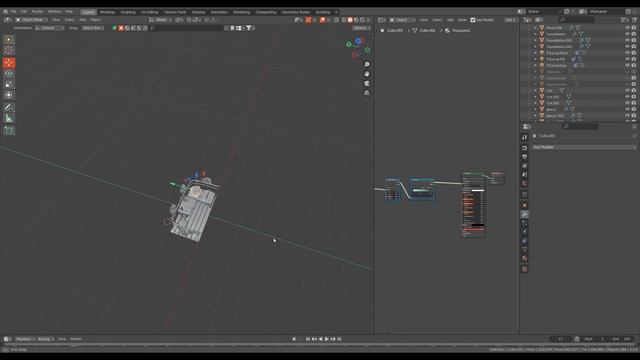Switch perspective/orthographic view with the grid icon
The image size is (640, 360).
click(x=367, y=93)
